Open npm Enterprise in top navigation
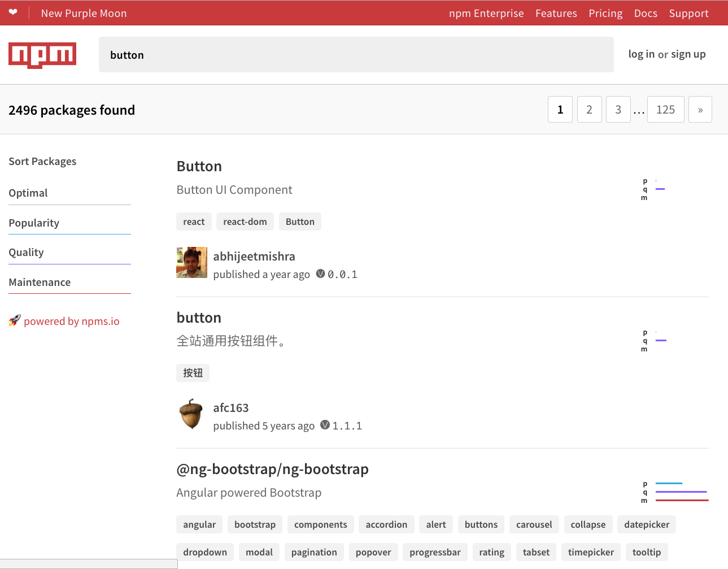The height and width of the screenshot is (569, 728). [x=486, y=13]
